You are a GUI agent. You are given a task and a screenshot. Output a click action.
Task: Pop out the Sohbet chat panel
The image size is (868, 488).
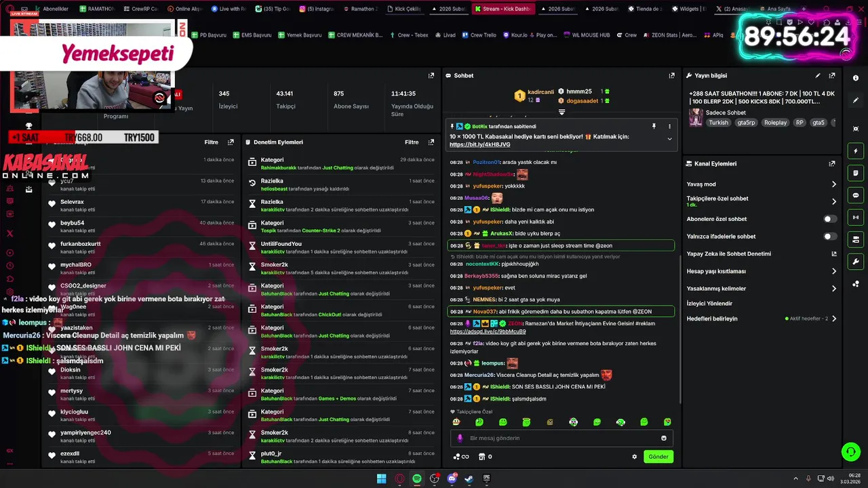(672, 76)
